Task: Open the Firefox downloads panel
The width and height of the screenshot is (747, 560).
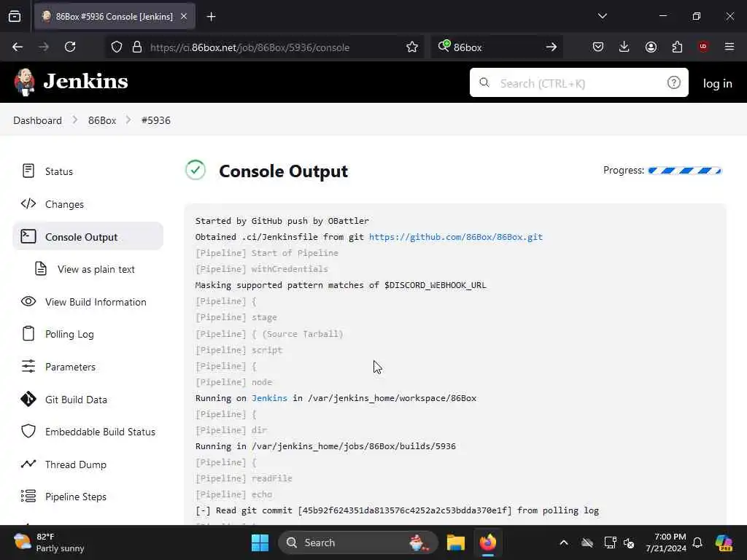Action: coord(624,47)
